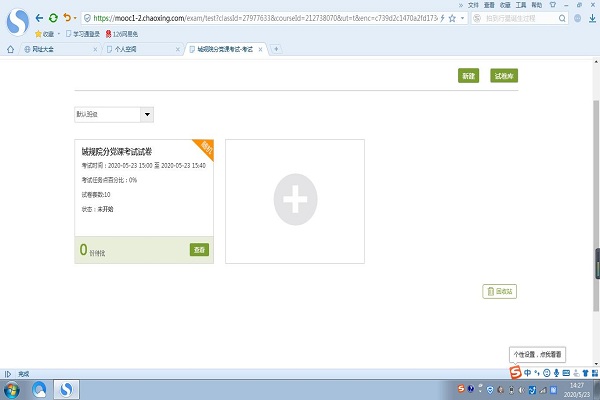The image size is (600, 400).
Task: Click the 试卷库 button
Action: (x=503, y=76)
